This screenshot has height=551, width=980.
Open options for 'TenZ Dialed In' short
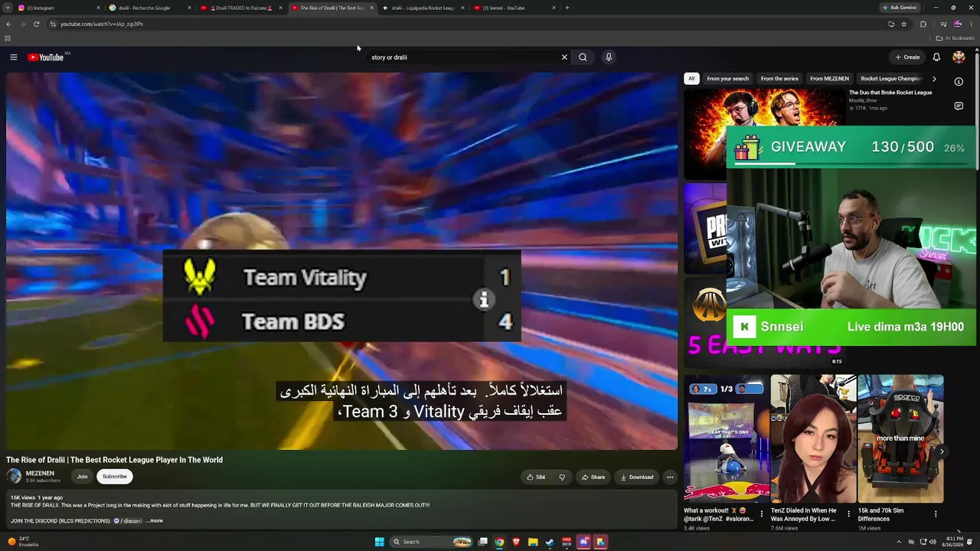(x=848, y=514)
